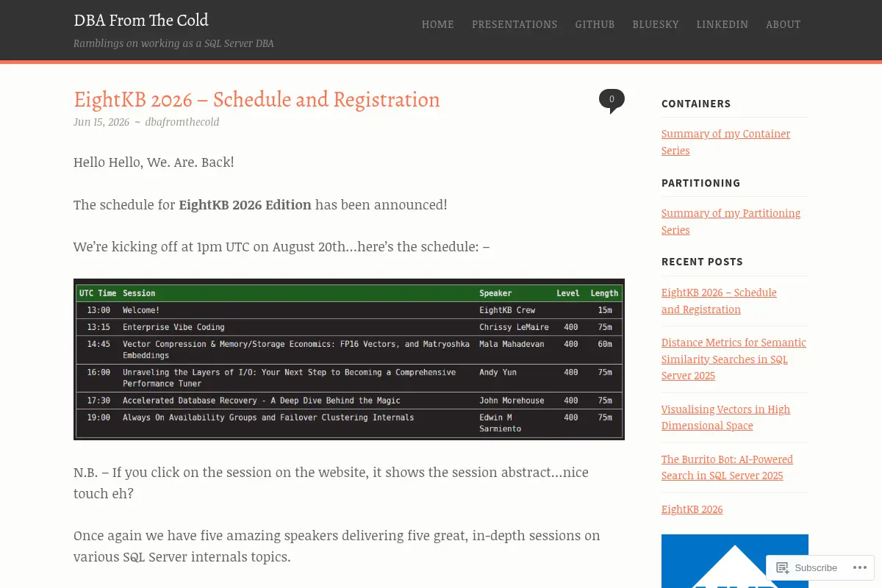Open the LINKEDIN menu link

(723, 24)
